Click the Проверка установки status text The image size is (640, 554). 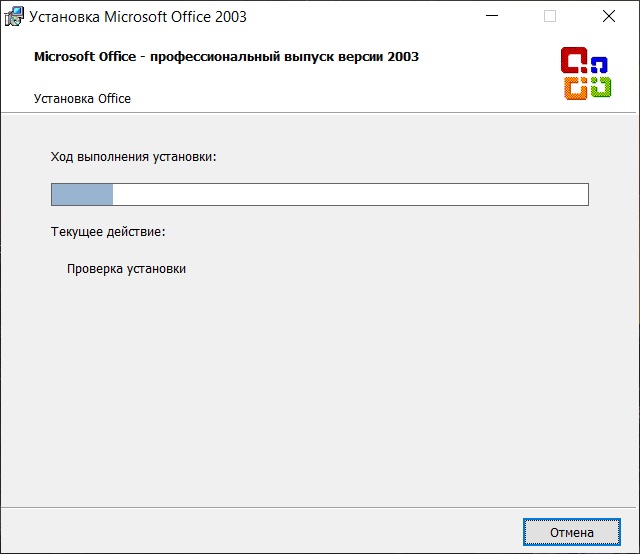pos(127,269)
